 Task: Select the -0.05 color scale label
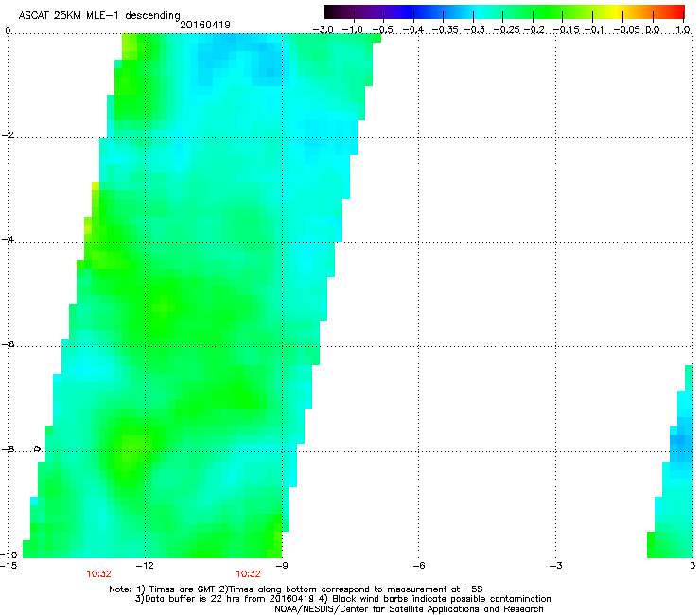tap(626, 30)
